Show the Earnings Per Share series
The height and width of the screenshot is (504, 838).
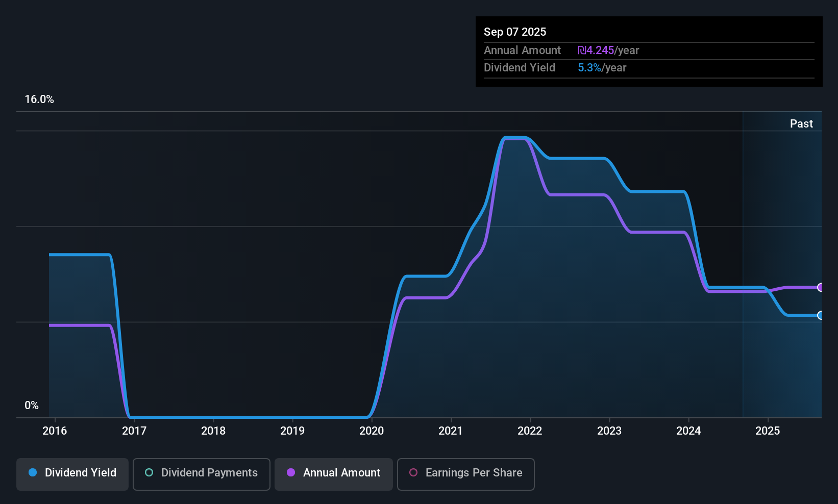[465, 474]
